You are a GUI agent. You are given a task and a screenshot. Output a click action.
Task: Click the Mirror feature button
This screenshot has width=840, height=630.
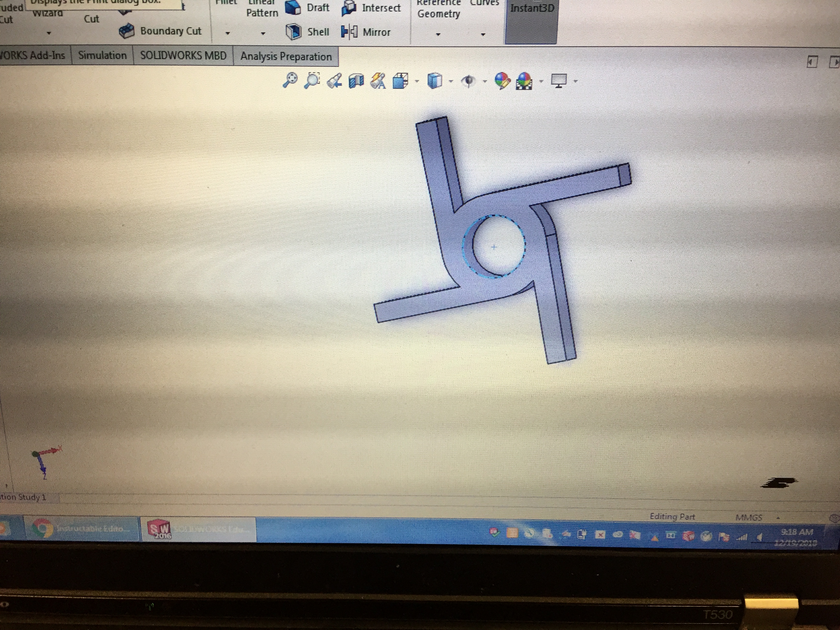366,32
